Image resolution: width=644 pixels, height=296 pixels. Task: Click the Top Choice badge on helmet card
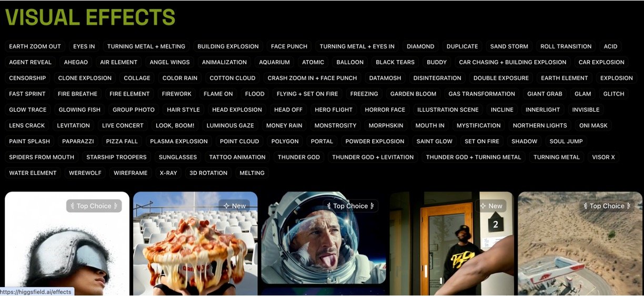coord(94,206)
